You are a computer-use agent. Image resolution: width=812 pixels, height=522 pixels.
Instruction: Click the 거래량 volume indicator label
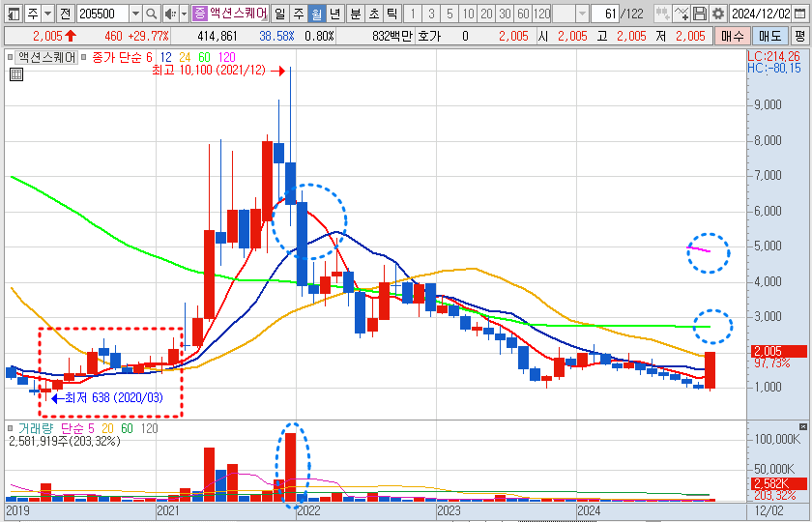pos(35,428)
